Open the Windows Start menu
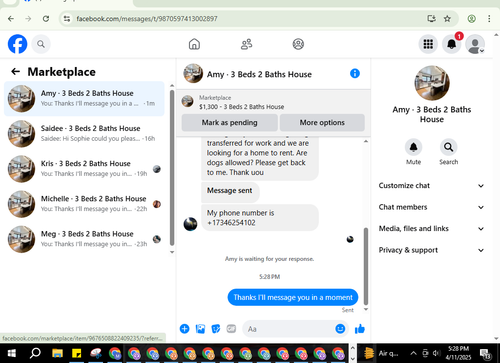The height and width of the screenshot is (363, 500). click(x=12, y=353)
